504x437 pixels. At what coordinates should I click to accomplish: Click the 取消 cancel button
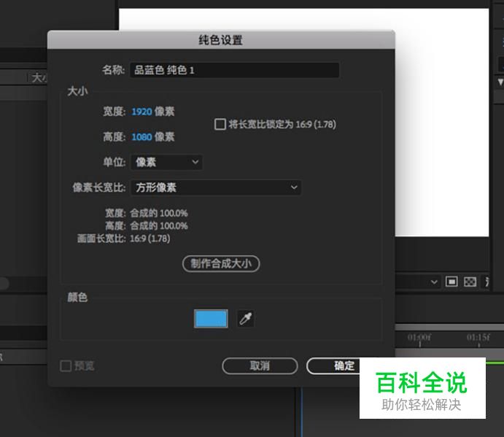(x=260, y=366)
